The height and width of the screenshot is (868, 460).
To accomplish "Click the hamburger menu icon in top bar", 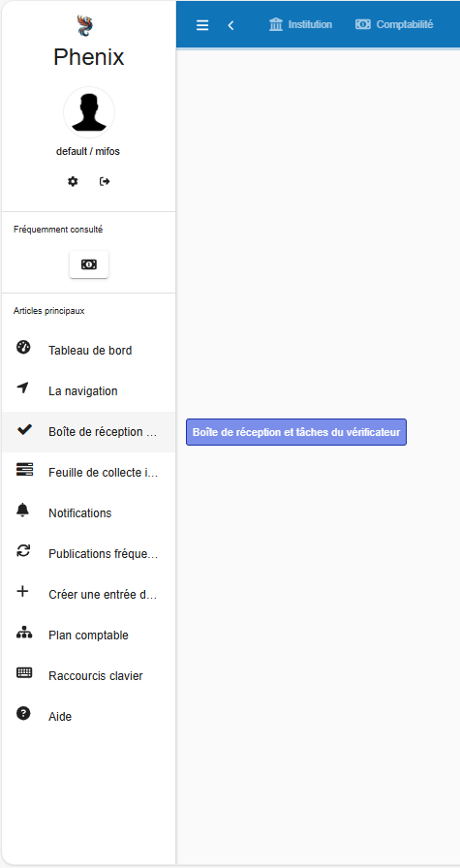I will coord(202,25).
